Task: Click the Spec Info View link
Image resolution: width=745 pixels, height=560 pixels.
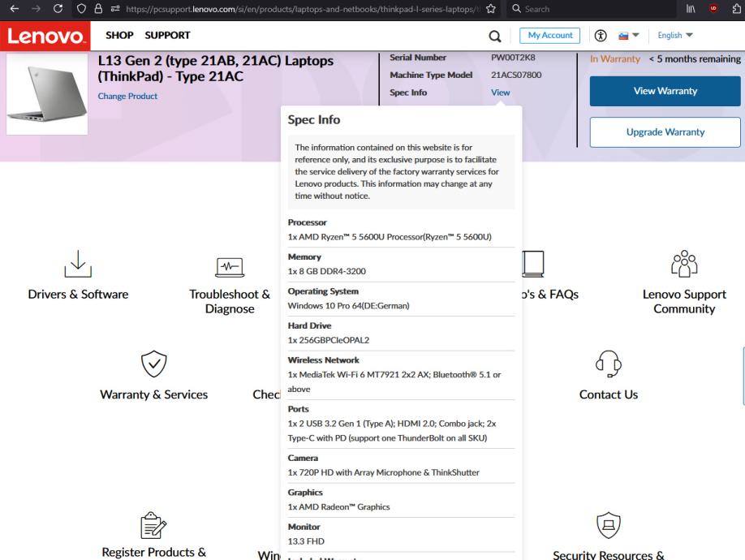Action: 500,93
